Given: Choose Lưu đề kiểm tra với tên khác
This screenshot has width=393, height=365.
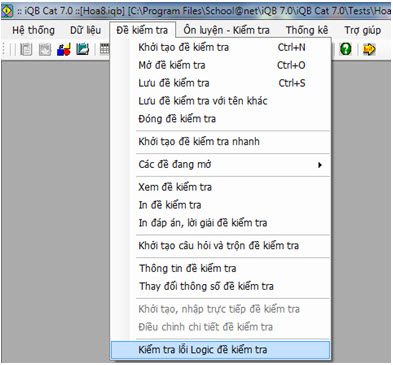Looking at the screenshot, I should point(221,101).
